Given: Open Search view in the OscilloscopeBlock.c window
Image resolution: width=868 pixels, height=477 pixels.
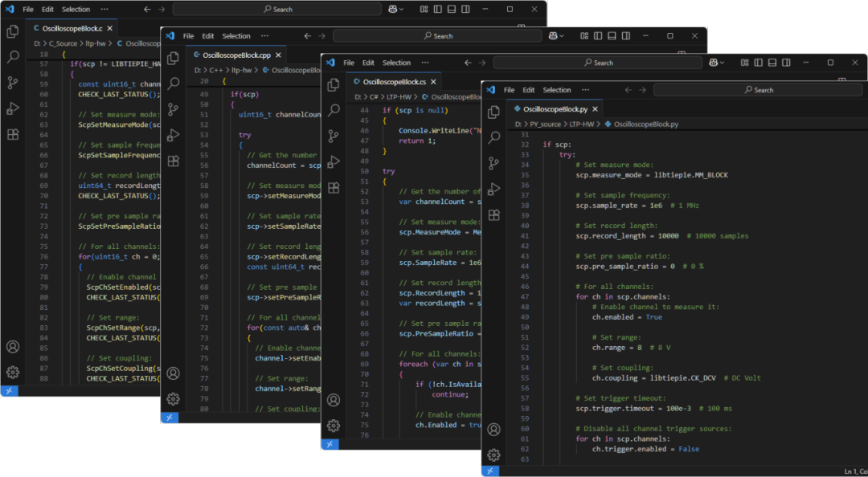Looking at the screenshot, I should pos(13,57).
